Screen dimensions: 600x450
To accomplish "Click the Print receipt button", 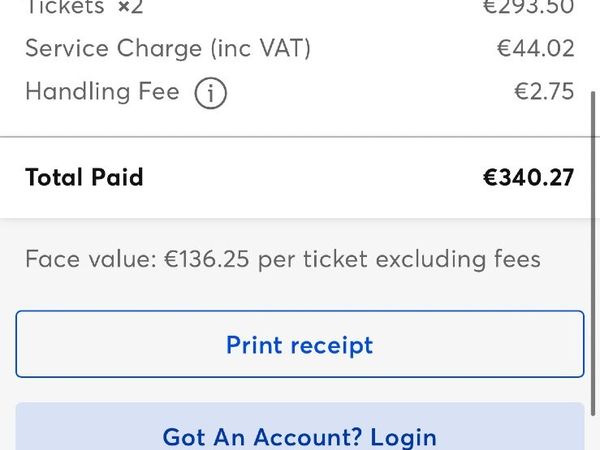I will (300, 344).
